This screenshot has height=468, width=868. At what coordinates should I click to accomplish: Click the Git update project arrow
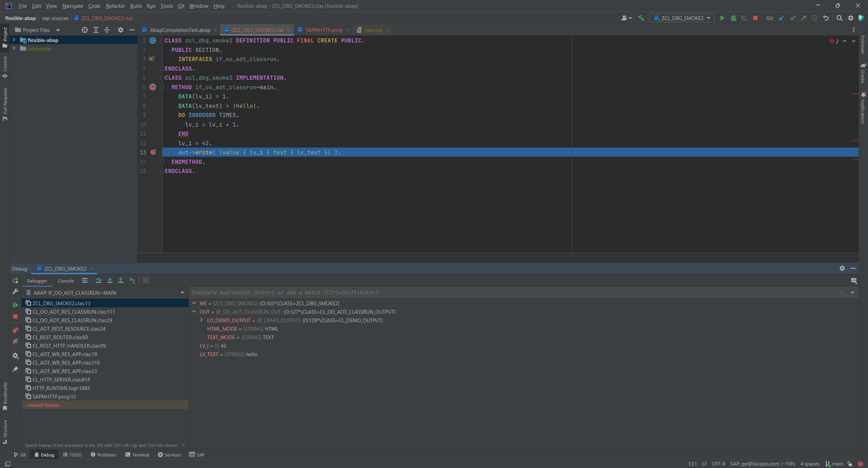[782, 18]
